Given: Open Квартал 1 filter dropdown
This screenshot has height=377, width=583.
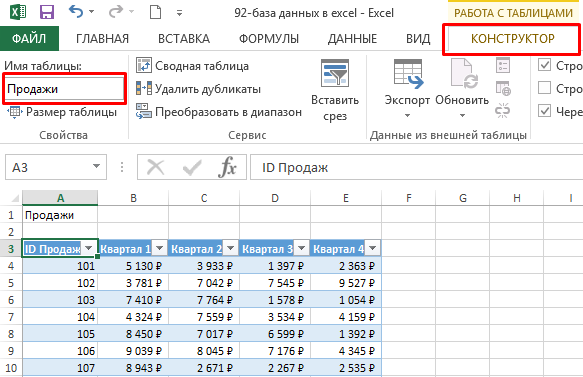Looking at the screenshot, I should tap(160, 248).
